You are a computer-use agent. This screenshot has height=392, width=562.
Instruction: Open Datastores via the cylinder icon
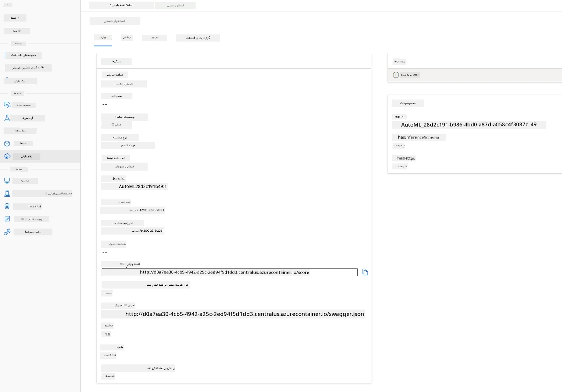click(7, 206)
